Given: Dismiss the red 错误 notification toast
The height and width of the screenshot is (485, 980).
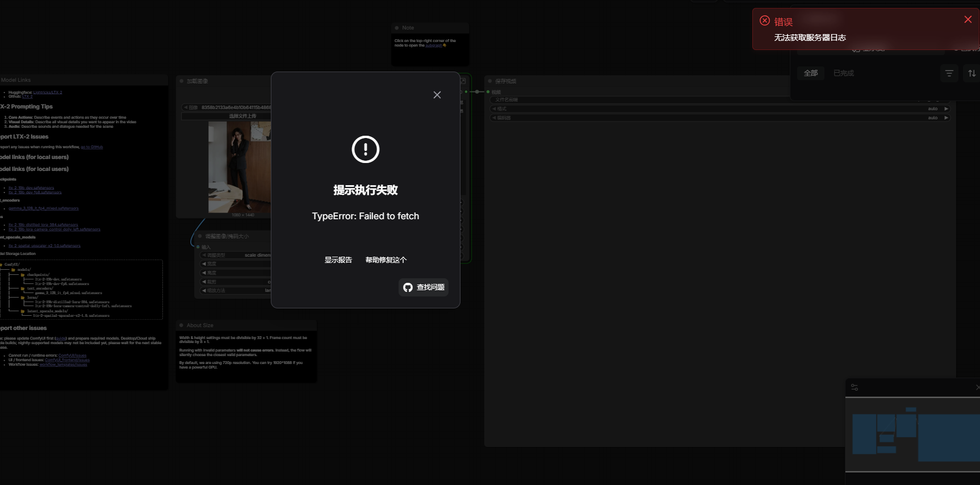Looking at the screenshot, I should 968,19.
